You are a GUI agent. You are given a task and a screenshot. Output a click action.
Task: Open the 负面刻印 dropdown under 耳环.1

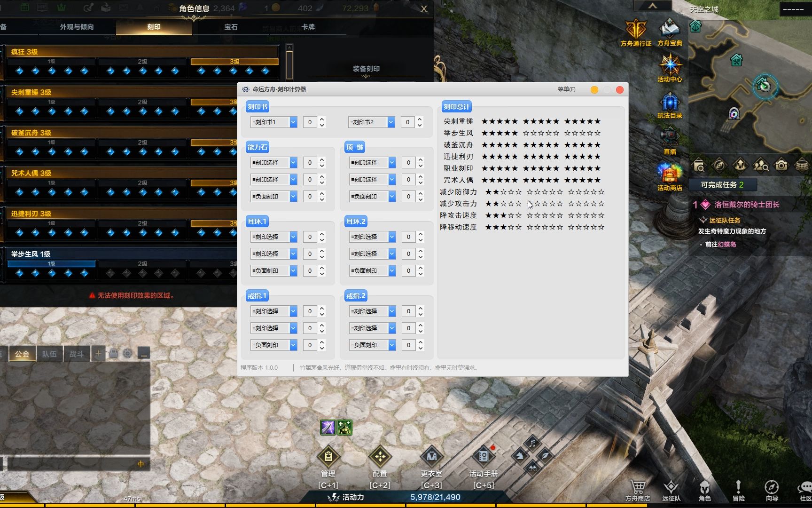(x=293, y=271)
